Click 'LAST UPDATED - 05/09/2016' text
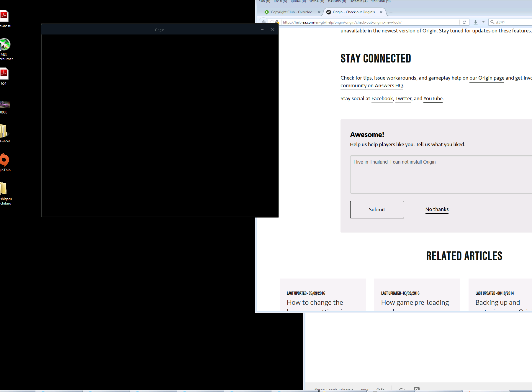 [306, 293]
